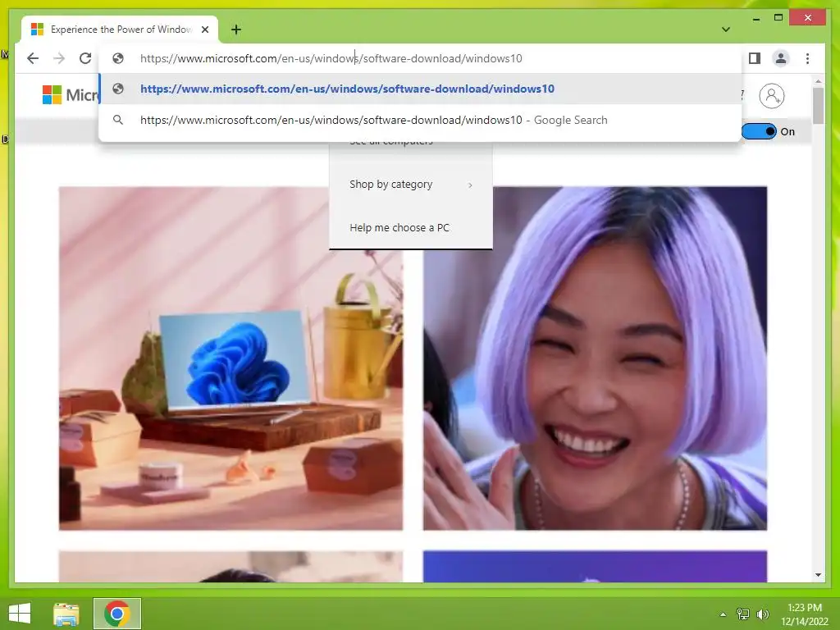Open the Chrome profile avatar button
This screenshot has width=840, height=630.
(x=781, y=58)
